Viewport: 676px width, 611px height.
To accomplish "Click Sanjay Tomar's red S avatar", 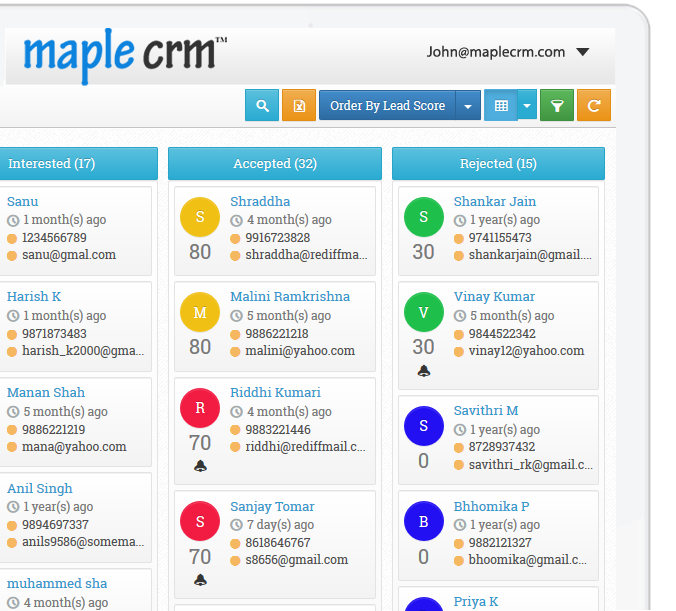I will (x=200, y=521).
